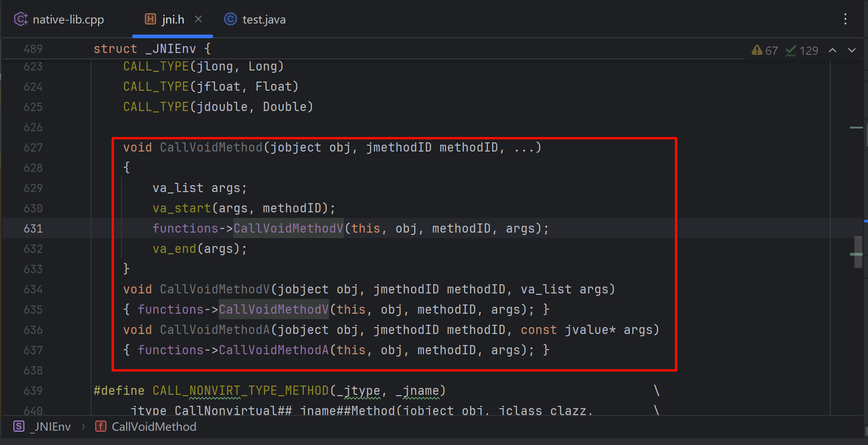The width and height of the screenshot is (868, 445).
Task: Select CallVoidMethod in the breadcrumb bar
Action: point(154,427)
